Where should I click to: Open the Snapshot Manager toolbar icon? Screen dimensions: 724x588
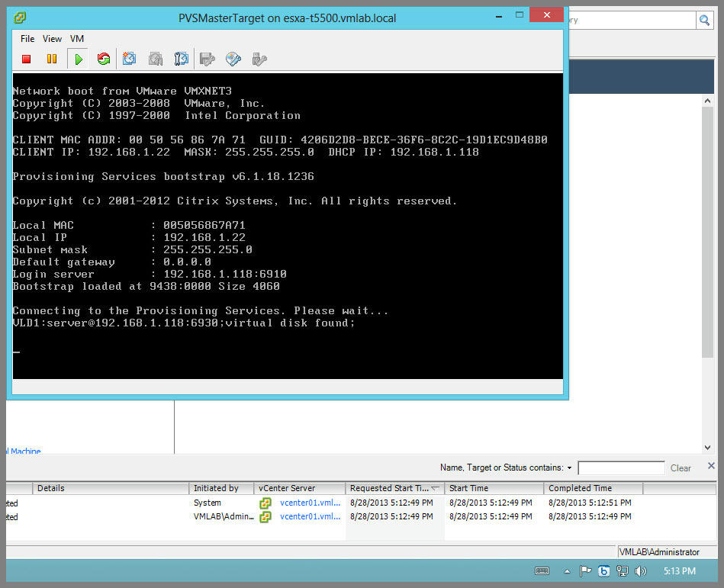tap(181, 59)
